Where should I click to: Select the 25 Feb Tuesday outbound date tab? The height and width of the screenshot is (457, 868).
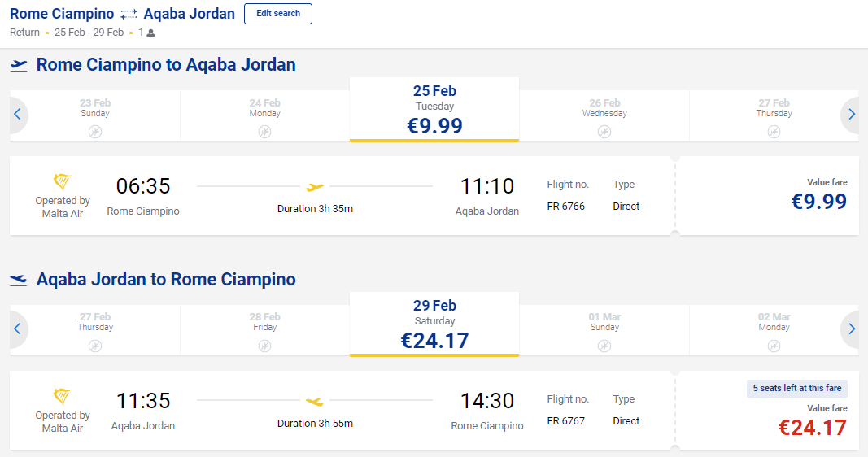(x=434, y=110)
